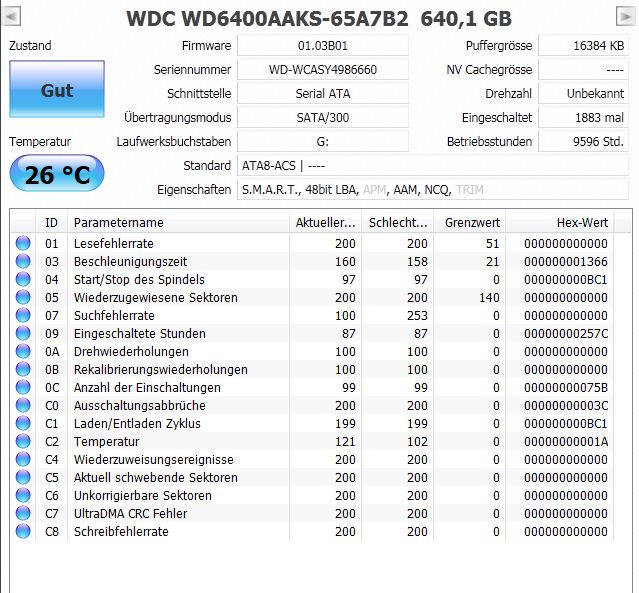The width and height of the screenshot is (639, 593).
Task: Select Übertragungsmodus field SATA/300
Action: pyautogui.click(x=323, y=117)
